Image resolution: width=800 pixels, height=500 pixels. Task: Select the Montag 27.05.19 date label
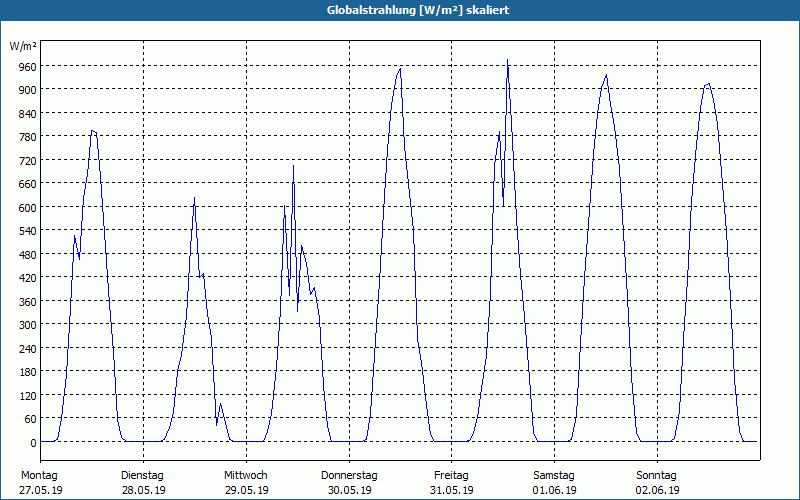[41, 483]
